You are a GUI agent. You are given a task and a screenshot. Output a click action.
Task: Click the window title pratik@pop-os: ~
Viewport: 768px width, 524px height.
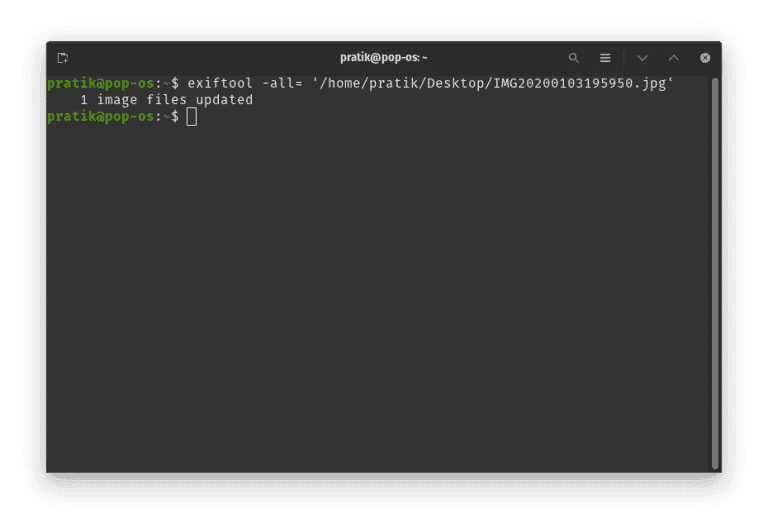(x=384, y=58)
